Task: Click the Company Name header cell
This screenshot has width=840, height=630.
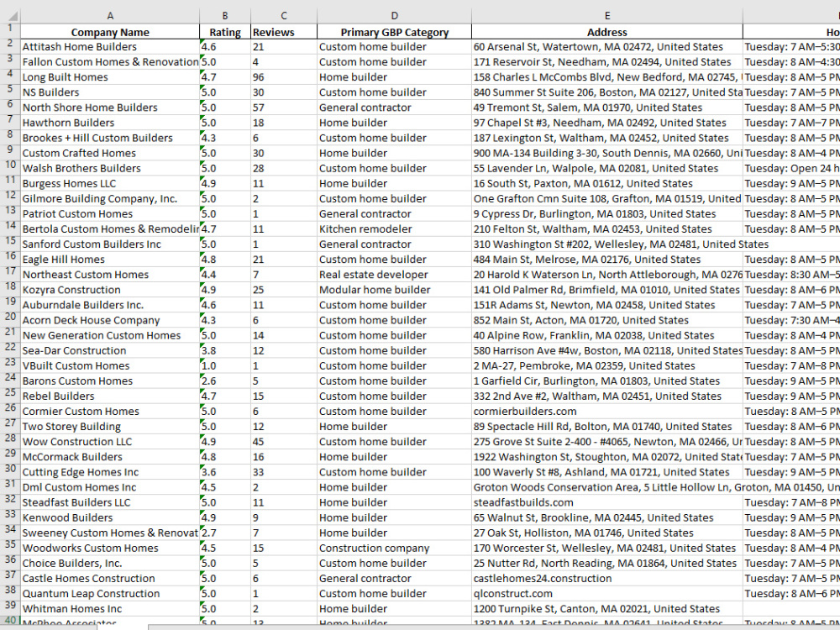Action: tap(110, 32)
